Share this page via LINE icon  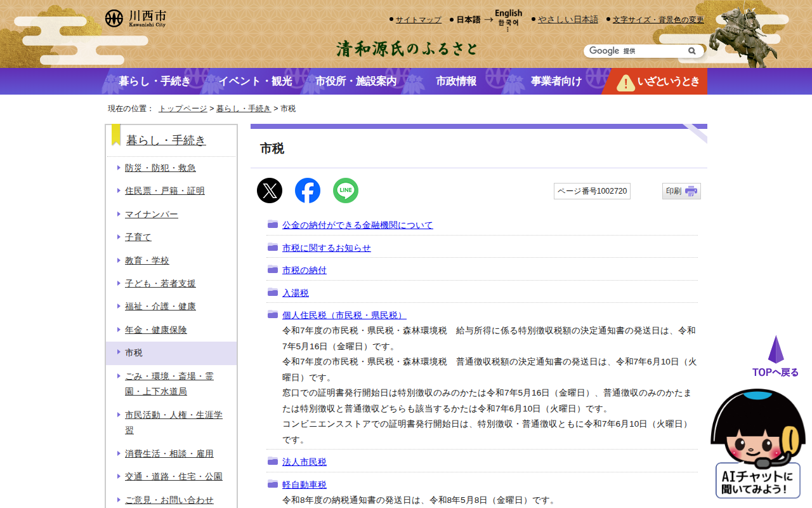(x=346, y=190)
